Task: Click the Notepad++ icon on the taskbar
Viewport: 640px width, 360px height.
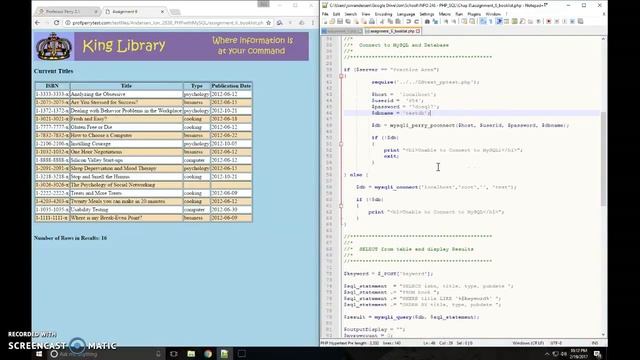Action: tap(224, 354)
